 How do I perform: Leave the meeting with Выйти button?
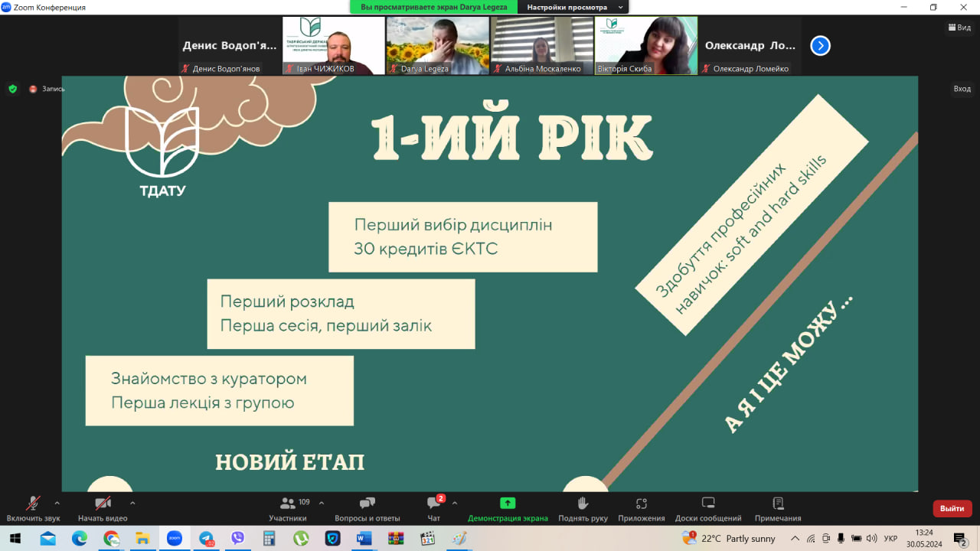click(952, 508)
